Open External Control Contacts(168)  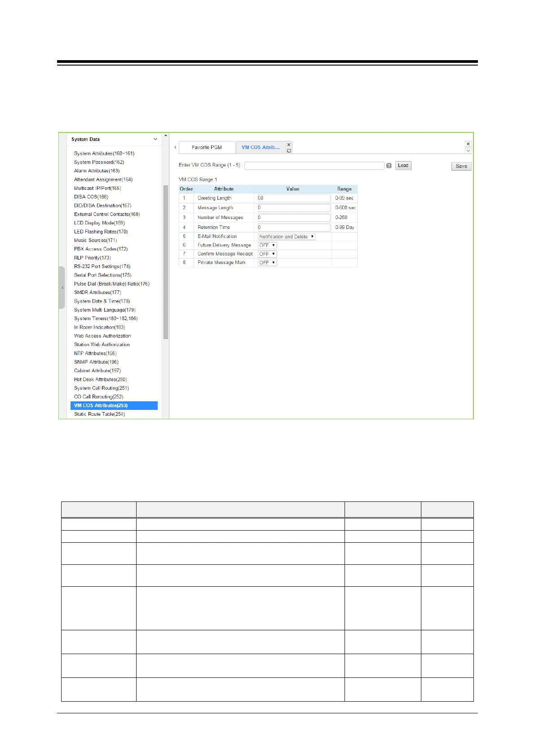point(107,214)
